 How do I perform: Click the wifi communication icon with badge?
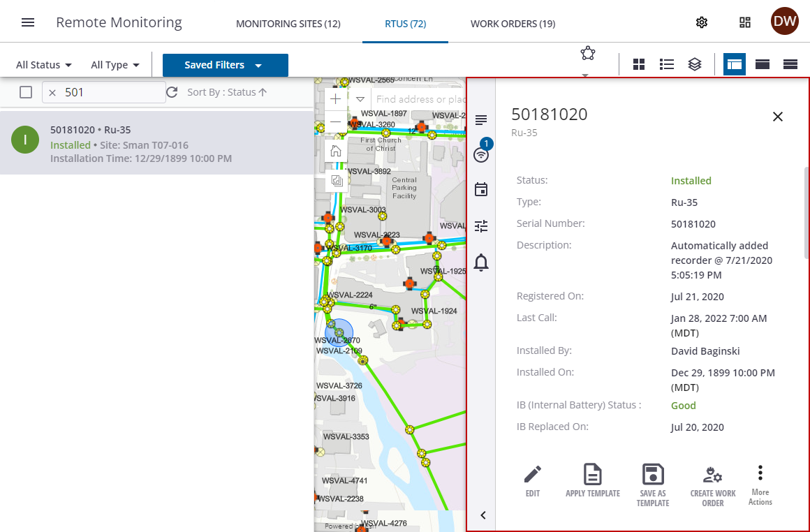(481, 154)
